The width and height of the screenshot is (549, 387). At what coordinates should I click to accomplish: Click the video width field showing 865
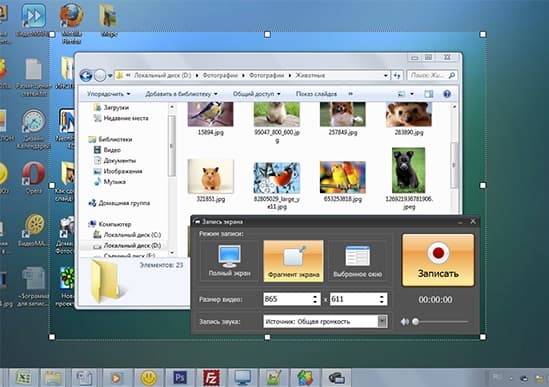click(x=292, y=299)
